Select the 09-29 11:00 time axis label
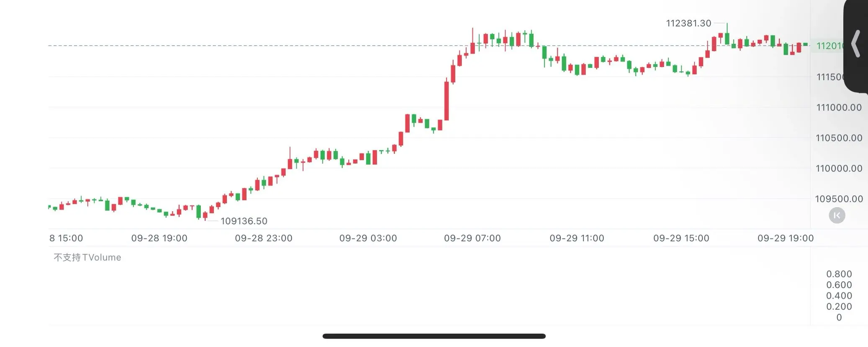This screenshot has width=868, height=347. click(x=577, y=238)
